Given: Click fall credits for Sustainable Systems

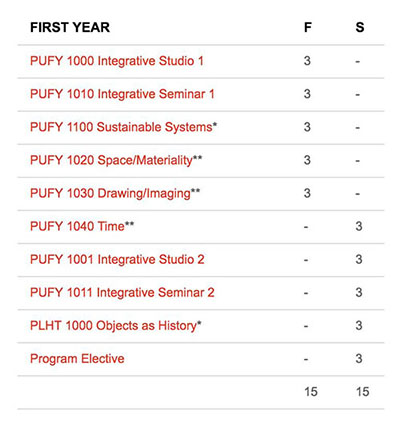Looking at the screenshot, I should (307, 127).
